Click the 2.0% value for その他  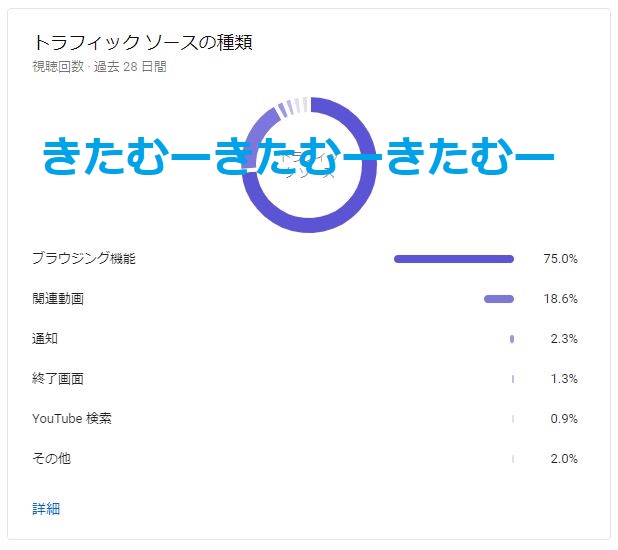[564, 459]
